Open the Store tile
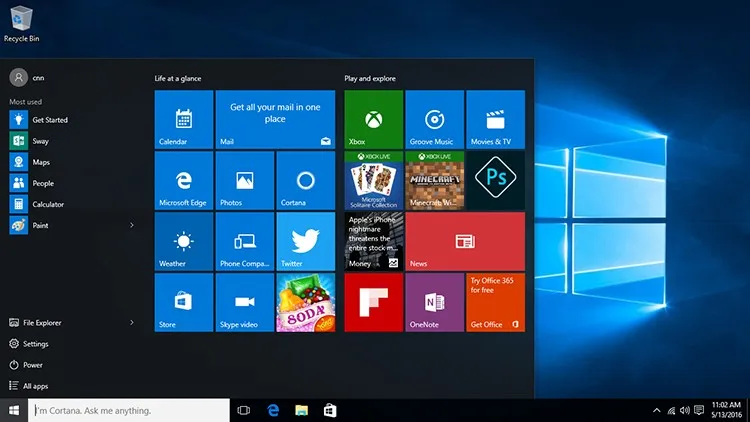 click(184, 302)
